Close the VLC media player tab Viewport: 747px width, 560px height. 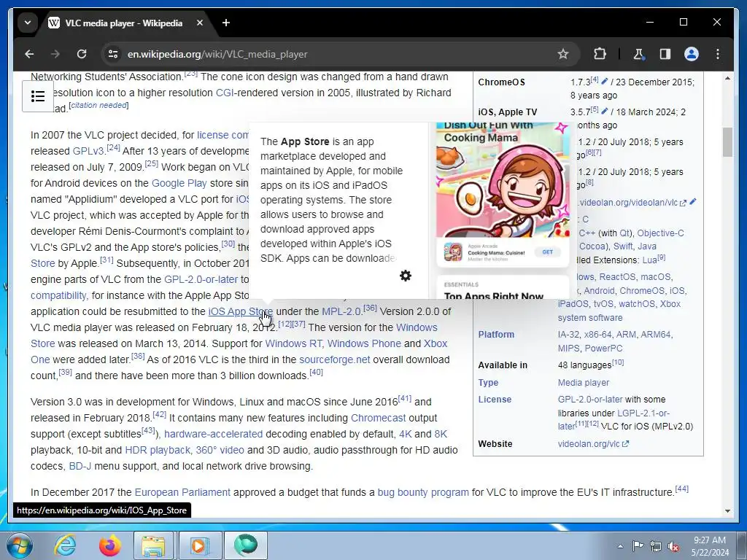click(200, 23)
